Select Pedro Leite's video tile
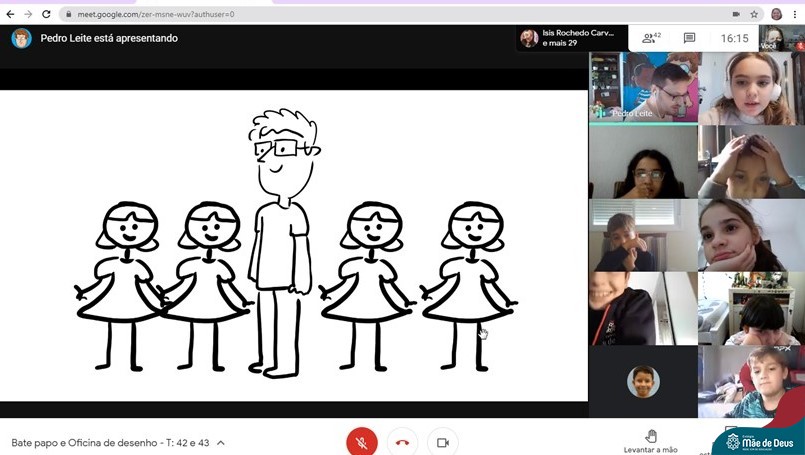805x455 pixels. click(x=642, y=87)
